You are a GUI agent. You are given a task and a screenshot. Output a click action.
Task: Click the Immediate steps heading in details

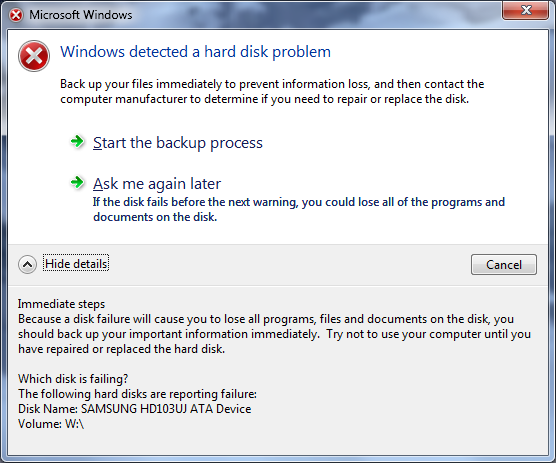coord(61,304)
